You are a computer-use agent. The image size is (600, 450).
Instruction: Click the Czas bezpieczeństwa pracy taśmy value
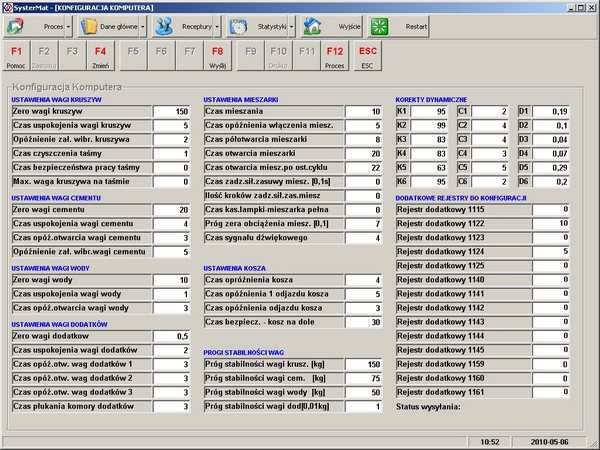point(171,168)
